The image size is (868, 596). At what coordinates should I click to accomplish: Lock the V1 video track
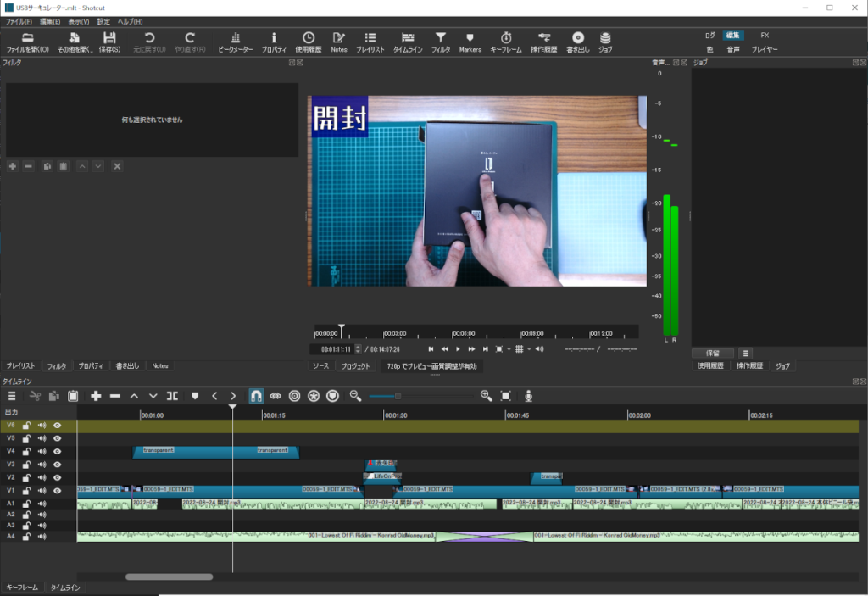(x=26, y=491)
